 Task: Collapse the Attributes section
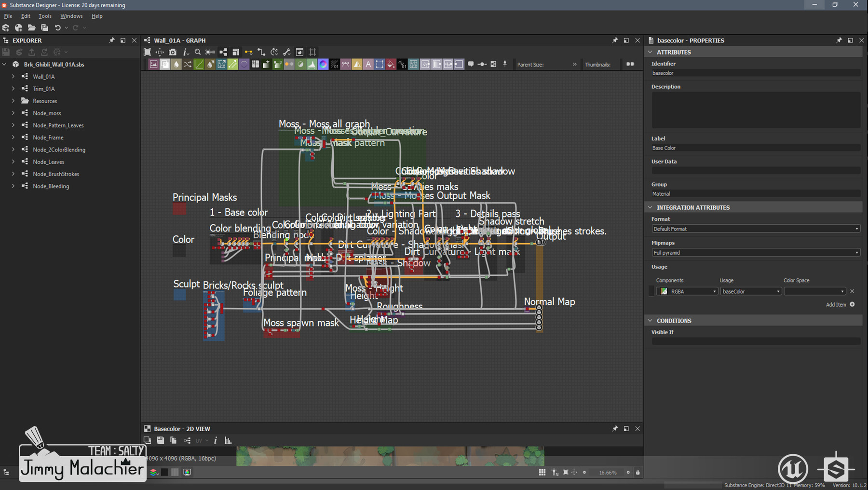pyautogui.click(x=650, y=52)
